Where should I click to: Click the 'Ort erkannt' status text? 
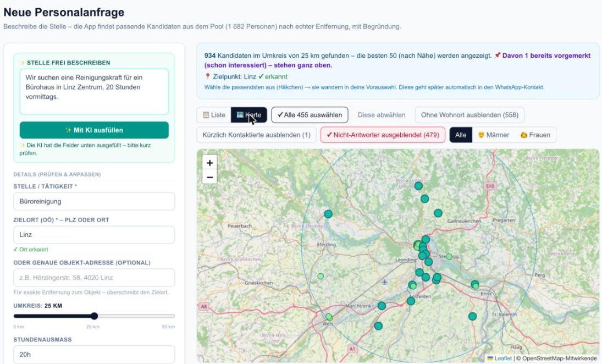[x=31, y=250]
